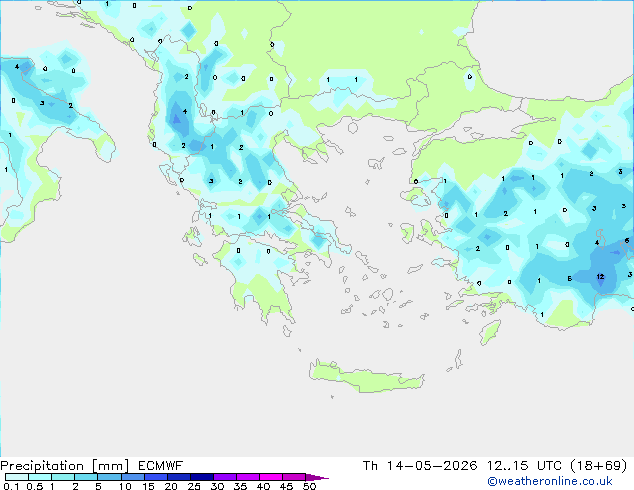Select the 0.5–1 mm legend color swatch

click(x=40, y=477)
